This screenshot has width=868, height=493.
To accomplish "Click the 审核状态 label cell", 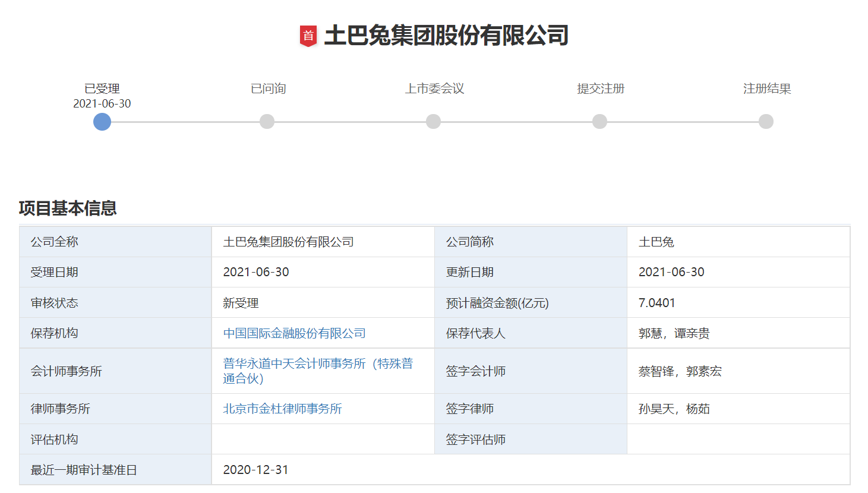I will [x=115, y=303].
